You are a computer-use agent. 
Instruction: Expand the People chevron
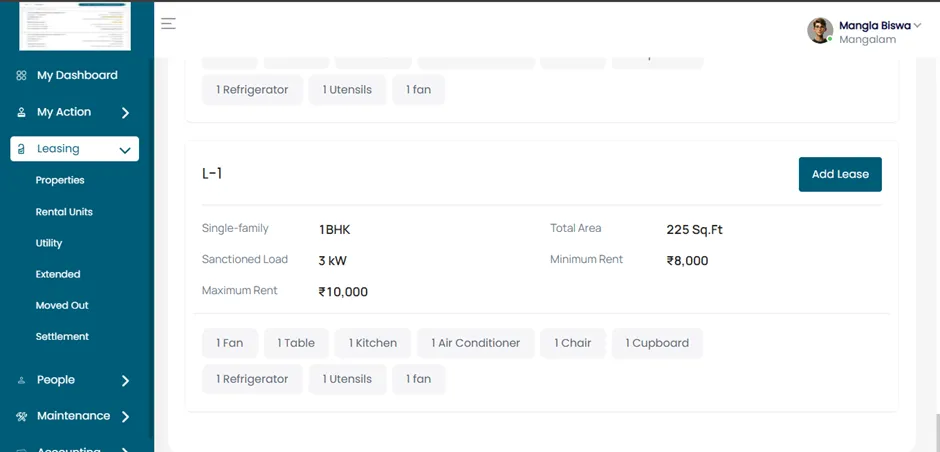pos(125,381)
